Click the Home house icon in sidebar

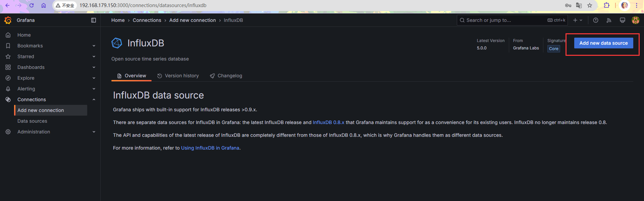8,35
